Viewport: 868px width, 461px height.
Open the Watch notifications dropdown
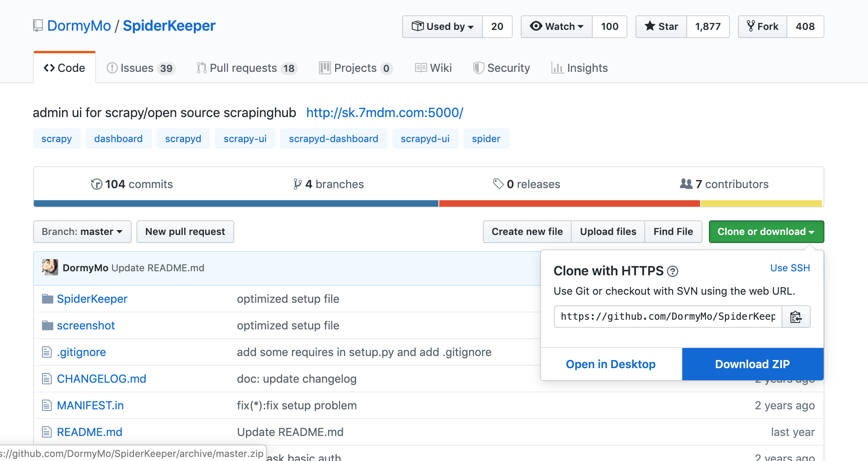point(557,27)
